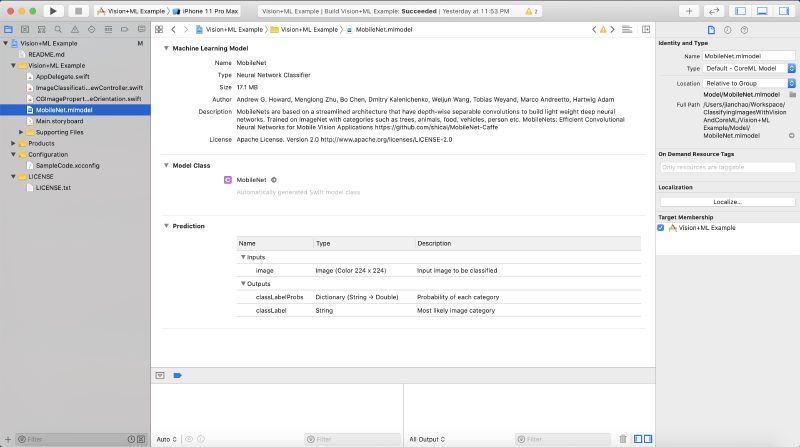Reveal the full path in Finder
This screenshot has height=447, width=800.
(791, 136)
